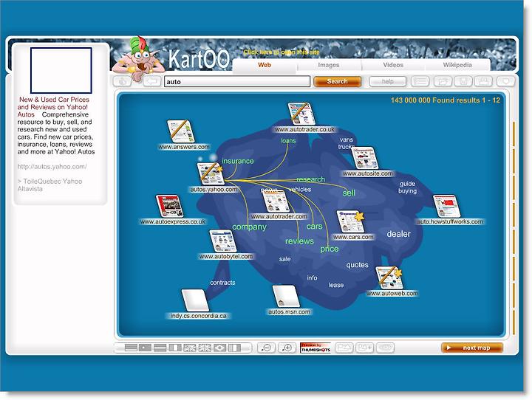Viewport: 532px width, 400px height.
Task: Switch to the Images tab
Action: pyautogui.click(x=328, y=65)
